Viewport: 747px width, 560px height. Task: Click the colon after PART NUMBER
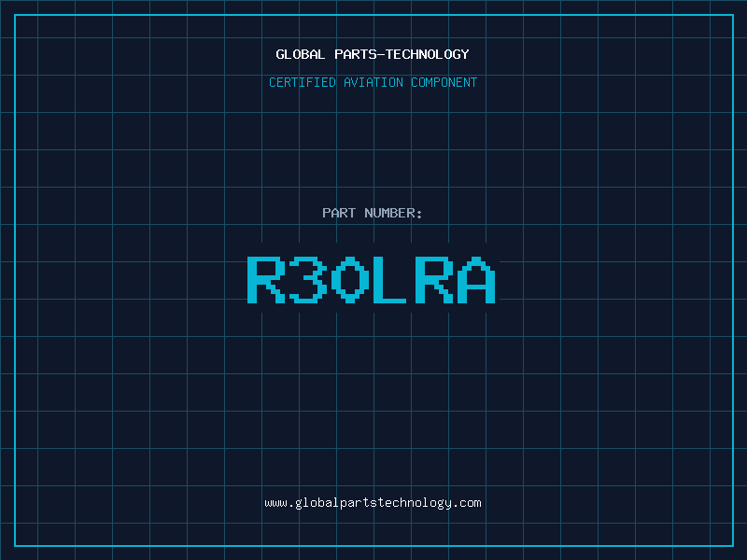click(420, 213)
